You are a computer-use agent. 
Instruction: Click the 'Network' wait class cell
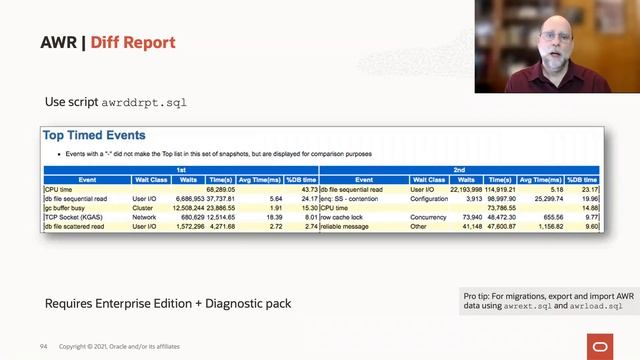144,218
